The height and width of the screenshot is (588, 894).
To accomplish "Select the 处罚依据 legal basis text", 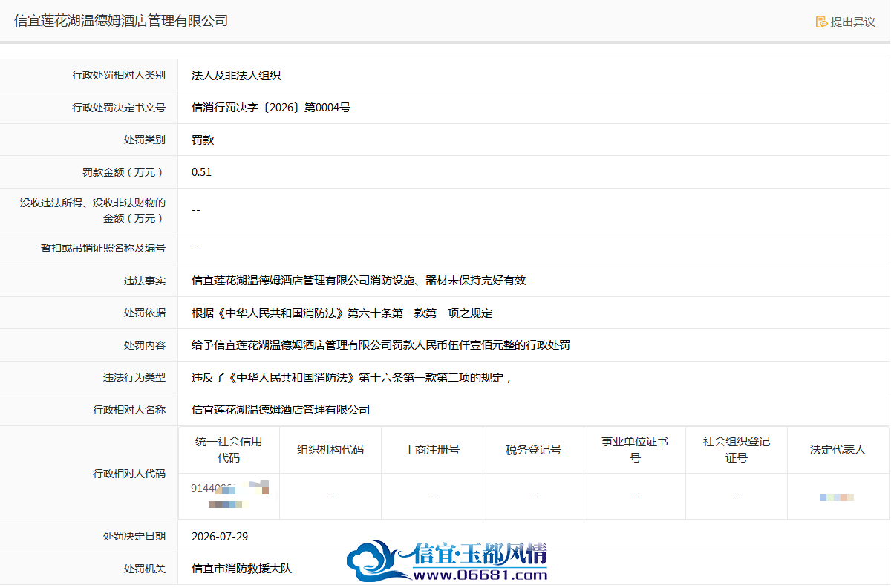I will pyautogui.click(x=342, y=313).
